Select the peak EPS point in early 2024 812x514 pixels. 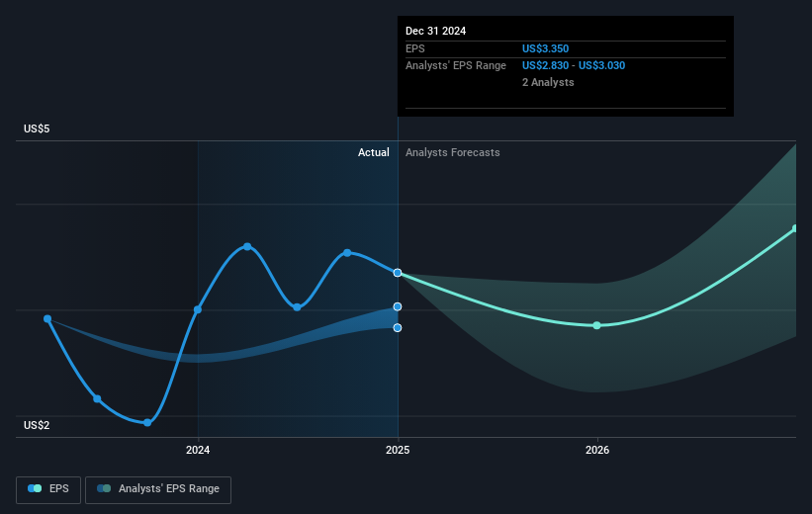(247, 246)
